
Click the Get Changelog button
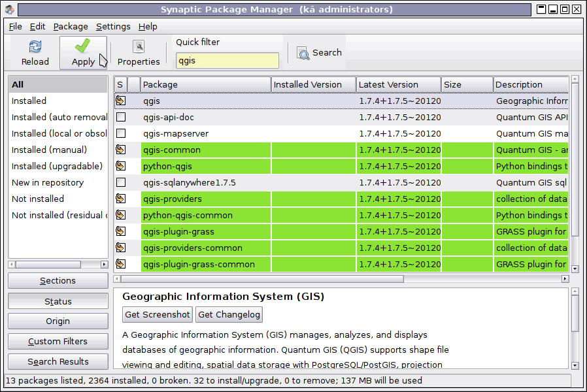(229, 314)
